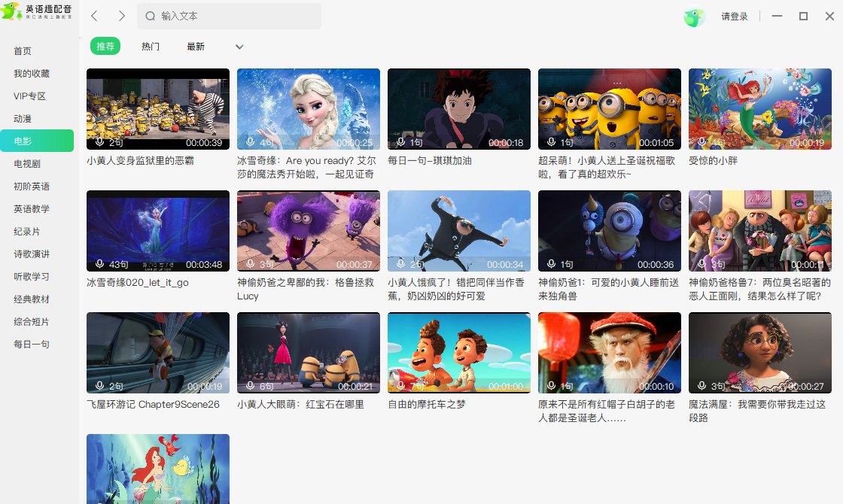The height and width of the screenshot is (504, 843).
Task: Click the 英语趣配音 app logo
Action: coord(38,11)
